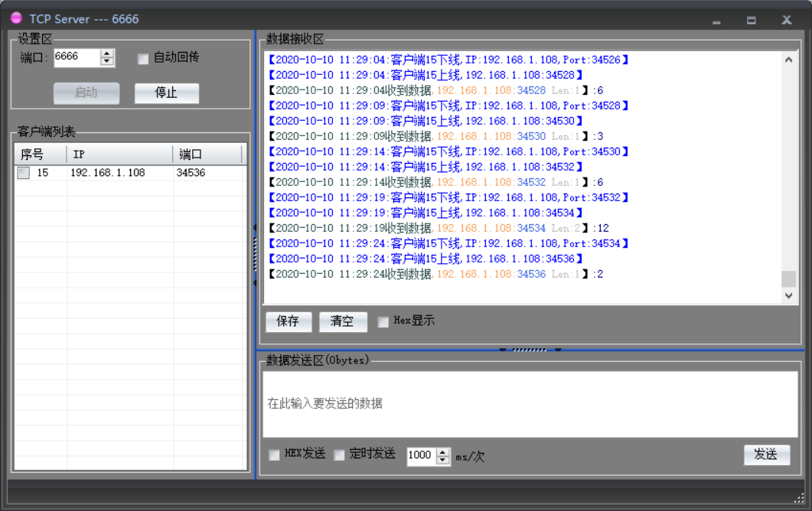Increase send interval with up arrow
Image resolution: width=812 pixels, height=511 pixels.
pyautogui.click(x=443, y=452)
